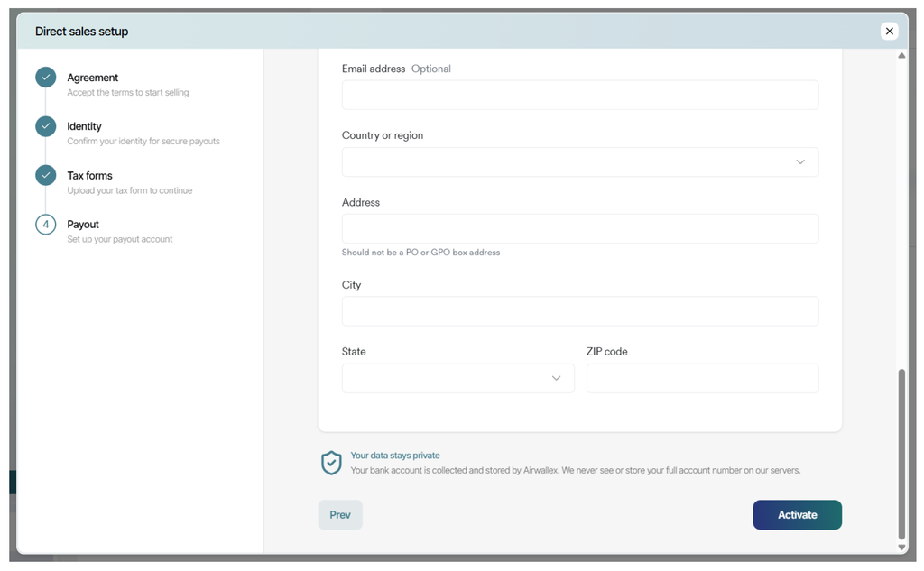Click into the City field

pyautogui.click(x=580, y=311)
